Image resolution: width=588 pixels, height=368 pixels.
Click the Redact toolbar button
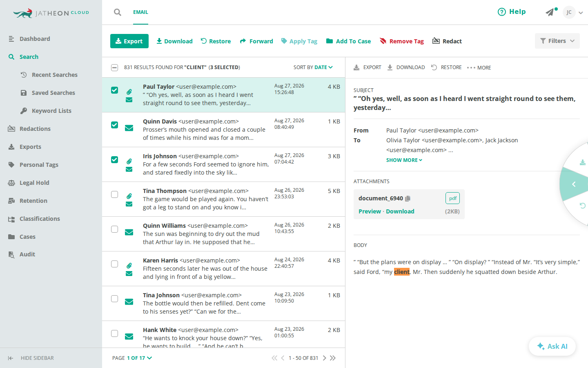447,41
